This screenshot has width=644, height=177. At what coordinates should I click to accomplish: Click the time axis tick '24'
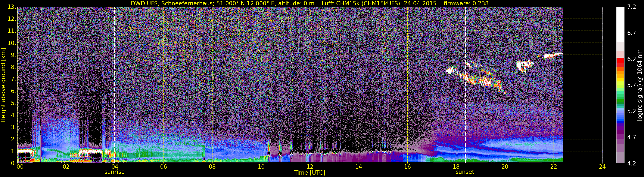602,167
